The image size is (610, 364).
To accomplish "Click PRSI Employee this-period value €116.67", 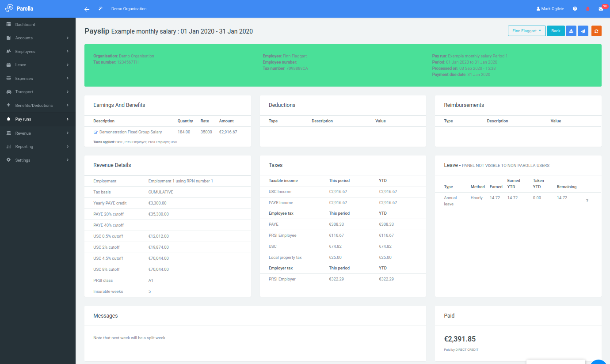I will tap(336, 235).
